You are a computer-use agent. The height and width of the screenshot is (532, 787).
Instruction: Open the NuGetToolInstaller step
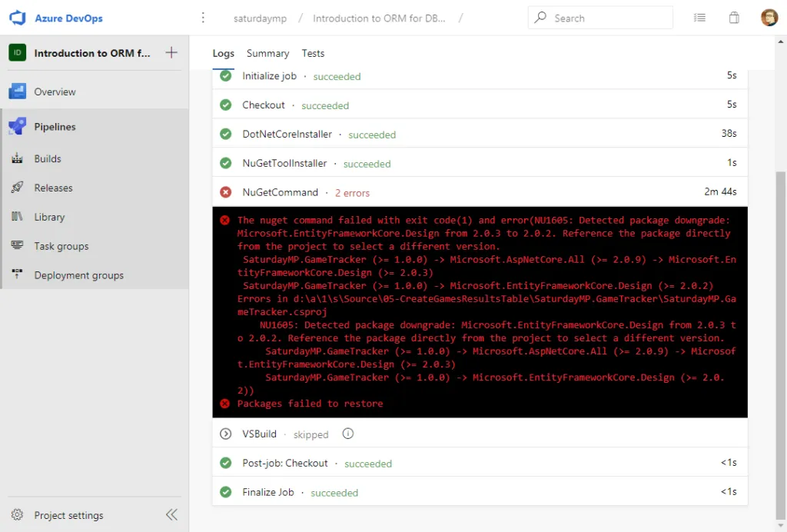coord(480,163)
